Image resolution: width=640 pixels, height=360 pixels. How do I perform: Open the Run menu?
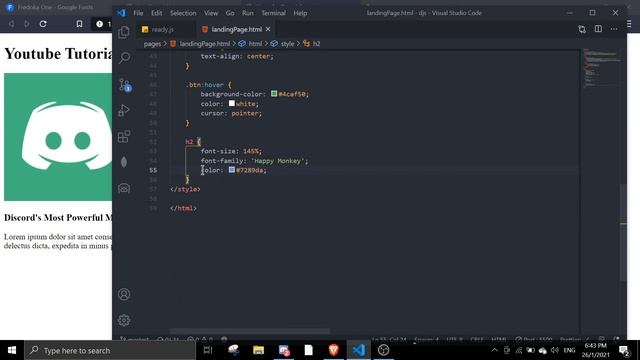coord(248,13)
